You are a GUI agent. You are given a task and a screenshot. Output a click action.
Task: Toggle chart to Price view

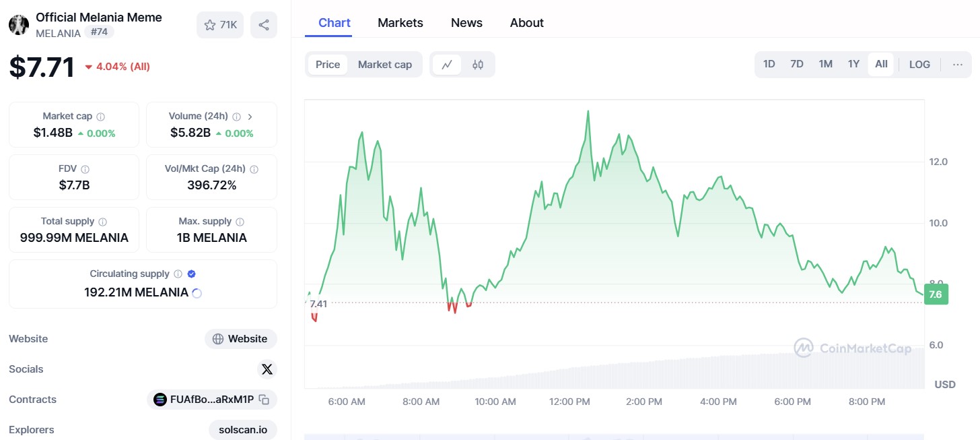click(328, 65)
